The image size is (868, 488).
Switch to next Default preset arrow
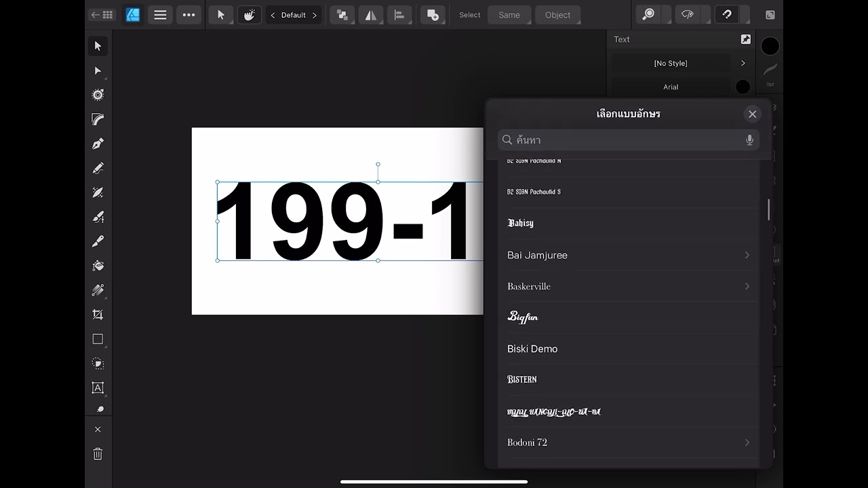click(x=315, y=15)
